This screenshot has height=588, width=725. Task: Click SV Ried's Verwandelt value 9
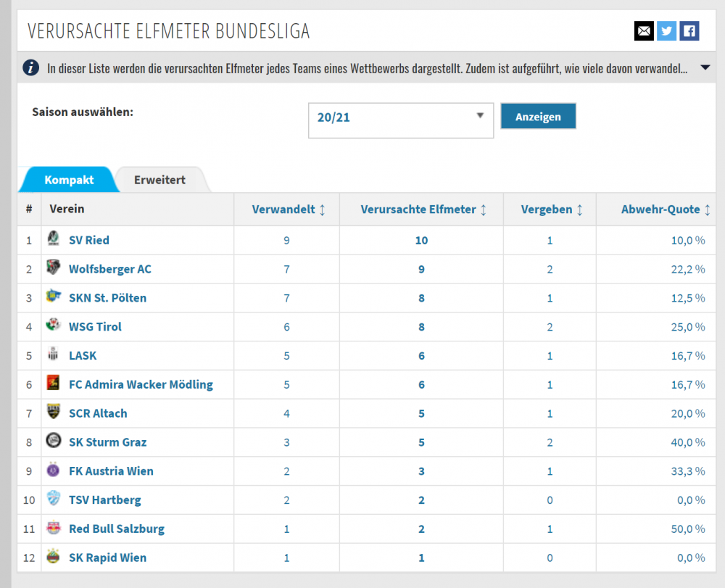click(286, 241)
